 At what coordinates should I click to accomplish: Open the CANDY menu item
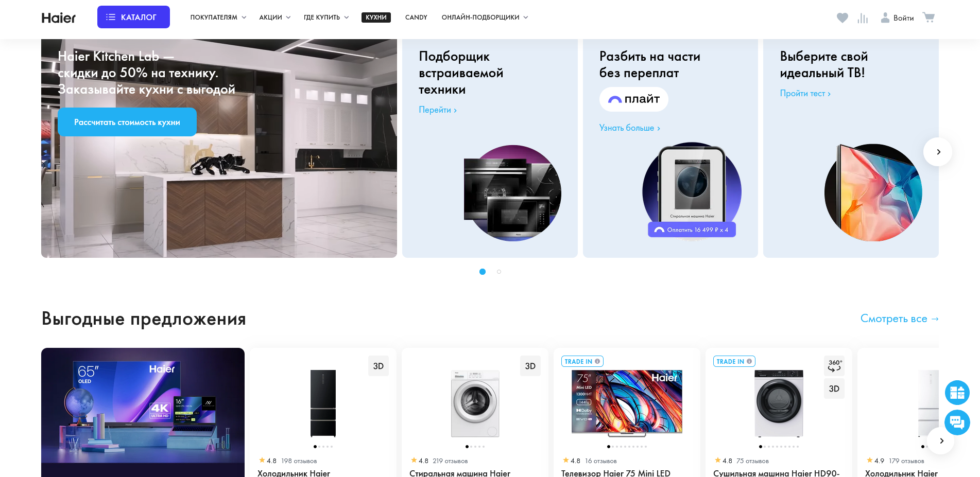tap(416, 17)
